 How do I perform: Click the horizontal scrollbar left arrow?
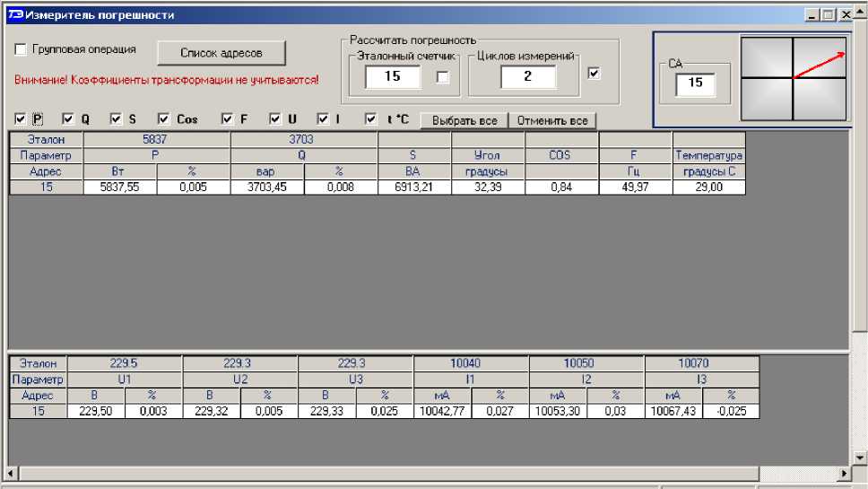[12, 474]
